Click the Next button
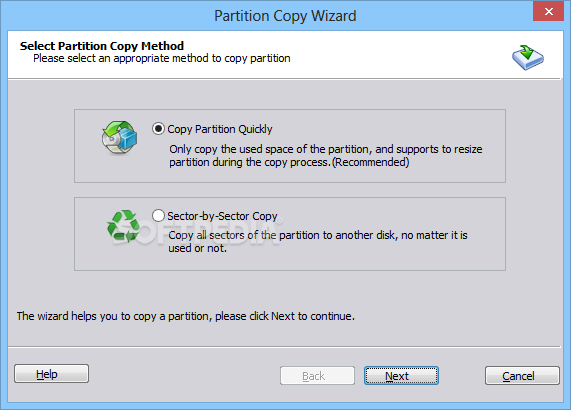The height and width of the screenshot is (410, 571). tap(401, 375)
